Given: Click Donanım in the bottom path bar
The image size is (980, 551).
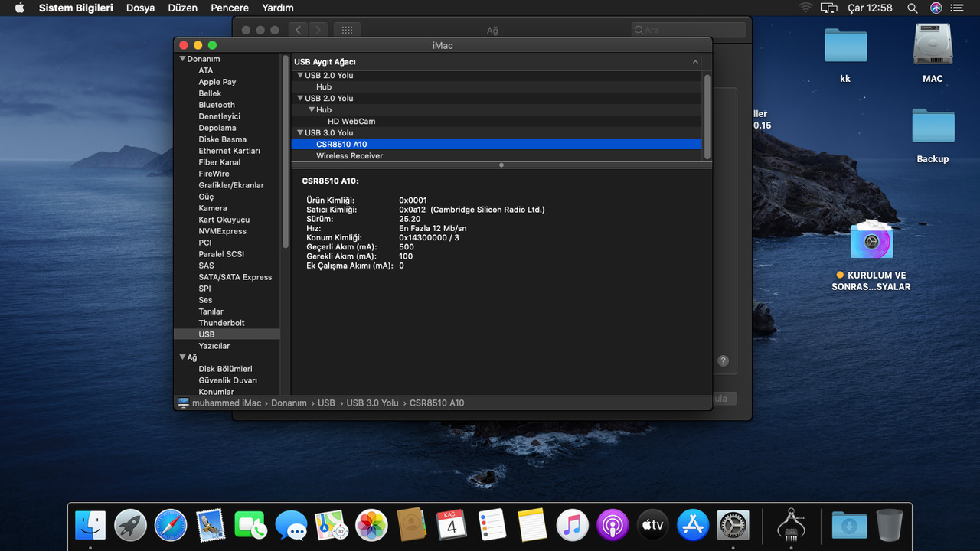Looking at the screenshot, I should coord(289,403).
